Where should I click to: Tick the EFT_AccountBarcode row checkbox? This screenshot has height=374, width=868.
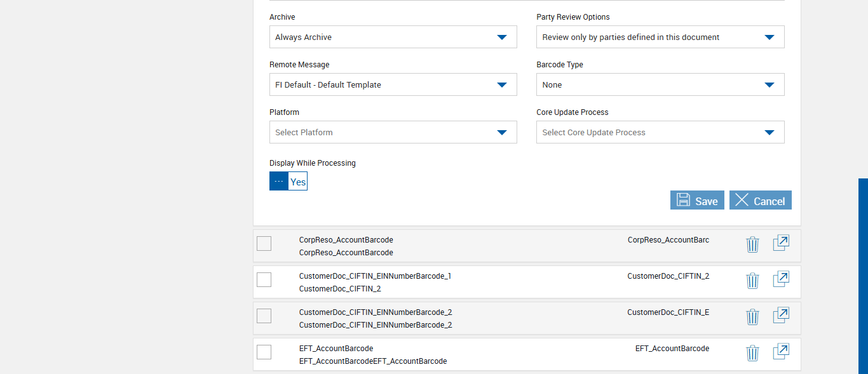(x=264, y=352)
